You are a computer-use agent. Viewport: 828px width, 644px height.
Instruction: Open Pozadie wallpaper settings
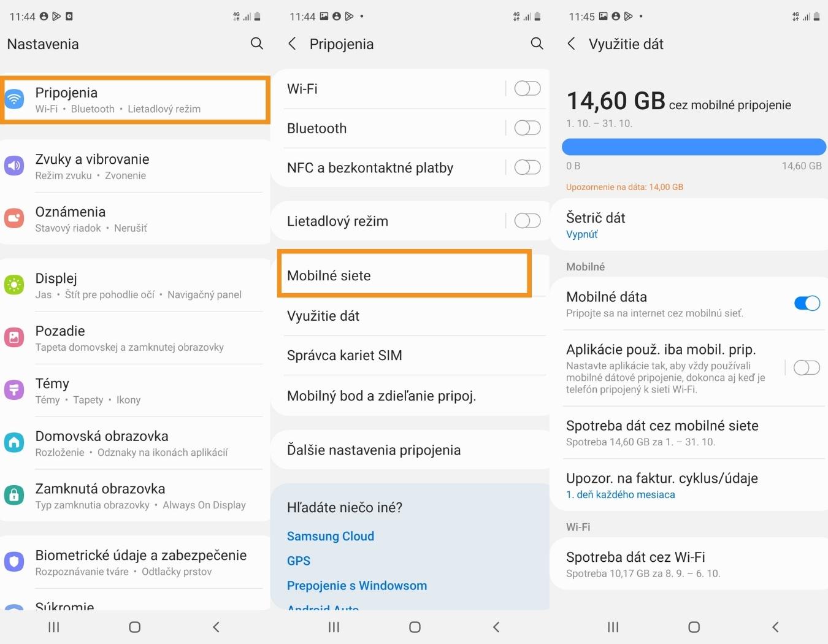coord(135,338)
